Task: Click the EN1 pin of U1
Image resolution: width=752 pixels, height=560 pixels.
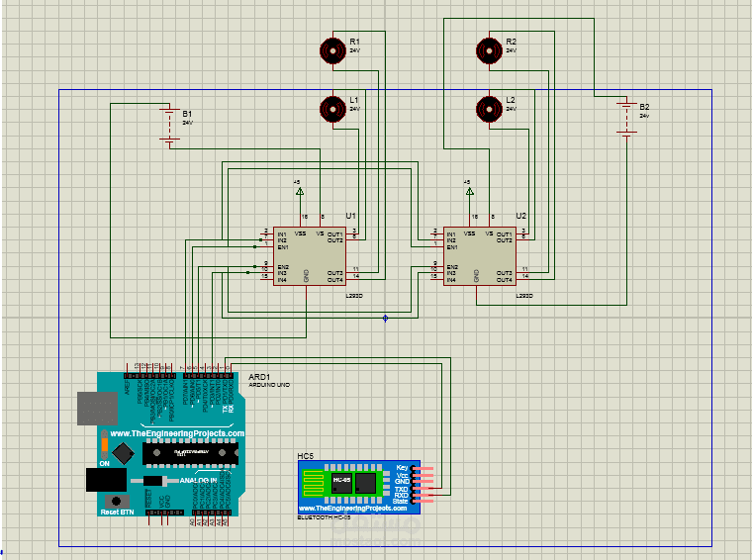Action: coord(267,247)
